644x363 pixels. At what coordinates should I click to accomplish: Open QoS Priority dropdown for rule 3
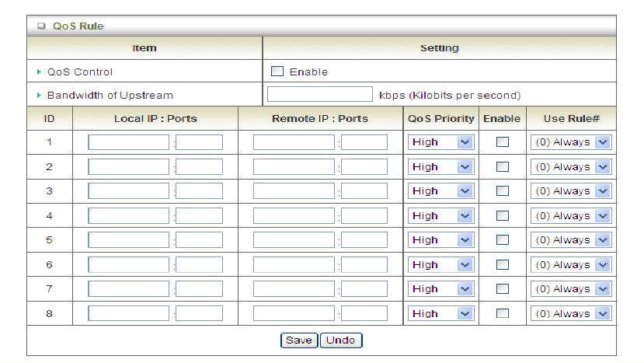440,191
